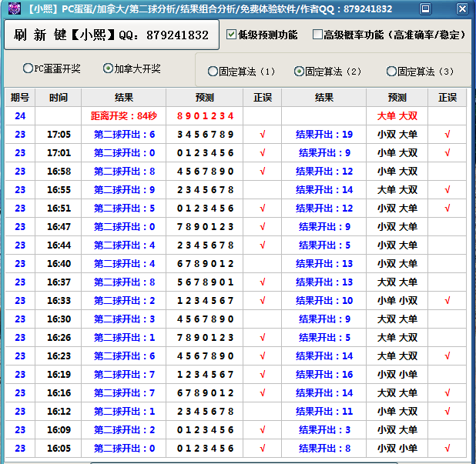Image resolution: width=476 pixels, height=464 pixels.
Task: Click the 16:55 time cell
Action: click(59, 190)
